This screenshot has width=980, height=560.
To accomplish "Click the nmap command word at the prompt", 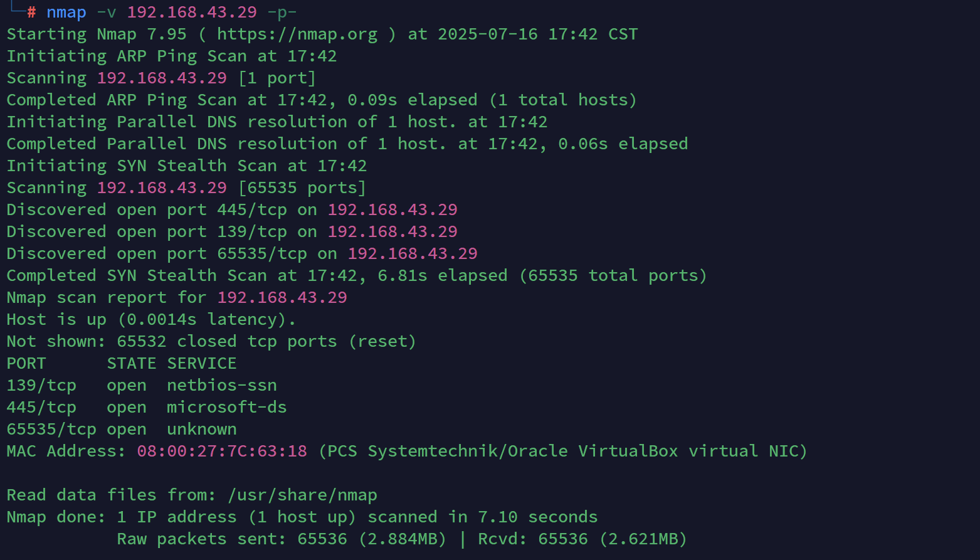I will tap(66, 13).
